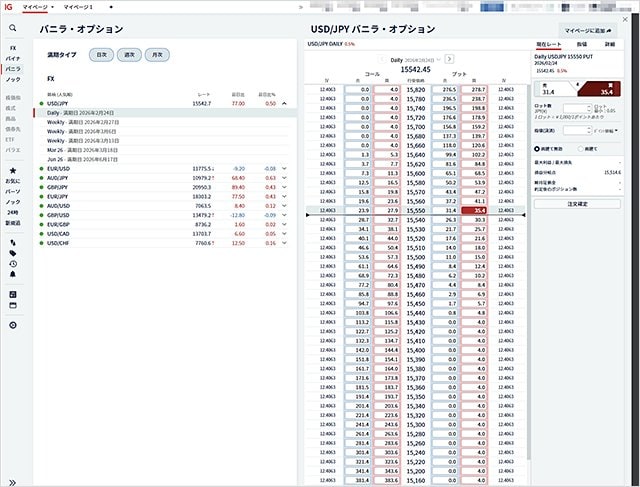Select バニラ in the left sidebar
Image resolution: width=640 pixels, height=487 pixels.
coord(13,69)
